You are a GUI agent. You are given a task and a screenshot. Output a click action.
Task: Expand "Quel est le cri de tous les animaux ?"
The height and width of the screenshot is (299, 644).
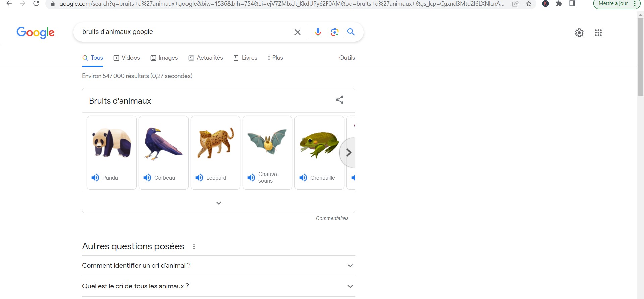(x=218, y=286)
